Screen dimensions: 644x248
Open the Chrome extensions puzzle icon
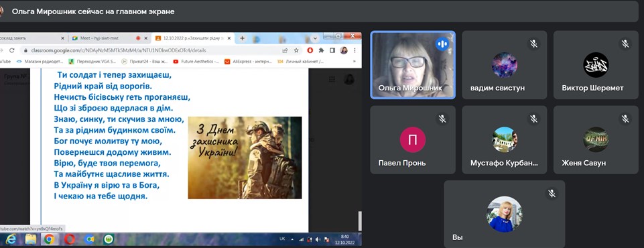tap(321, 50)
